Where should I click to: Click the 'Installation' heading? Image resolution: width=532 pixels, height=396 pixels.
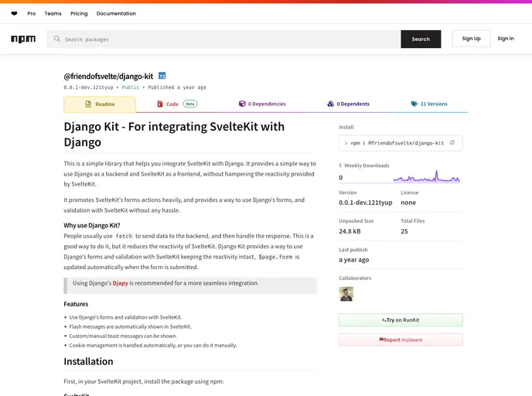pyautogui.click(x=88, y=361)
